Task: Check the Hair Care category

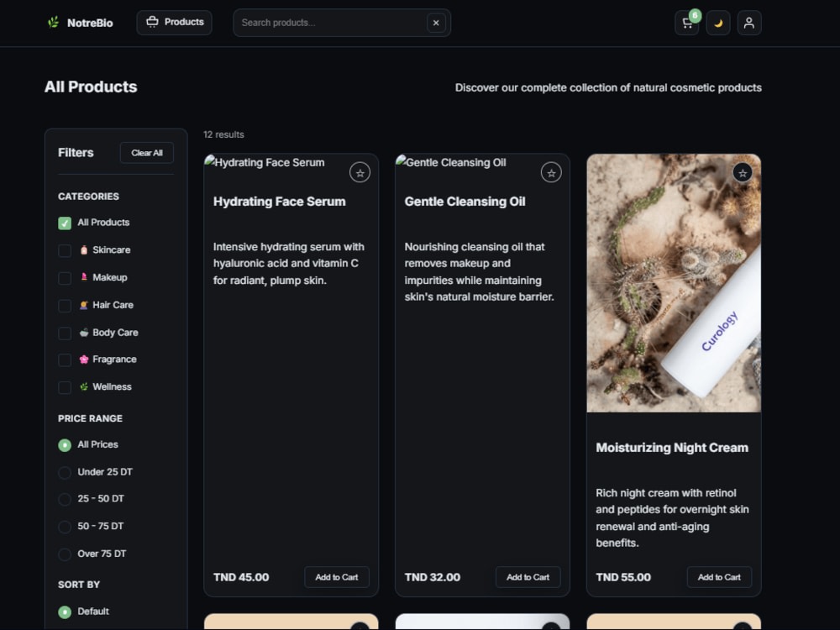Action: [65, 306]
